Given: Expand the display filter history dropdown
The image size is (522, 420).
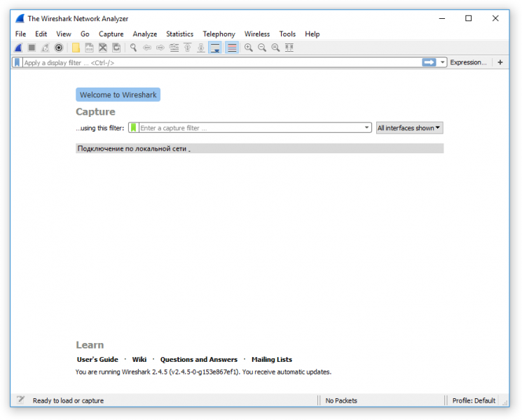Looking at the screenshot, I should tap(442, 62).
